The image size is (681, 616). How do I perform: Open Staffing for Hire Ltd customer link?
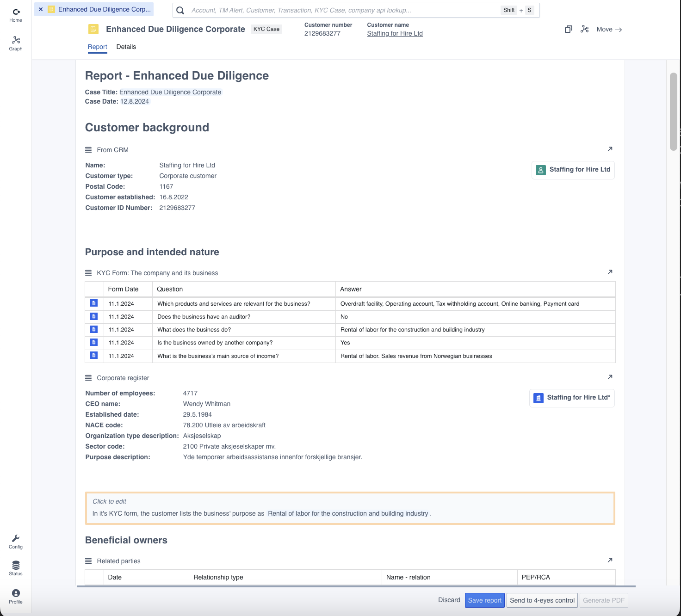tap(395, 33)
